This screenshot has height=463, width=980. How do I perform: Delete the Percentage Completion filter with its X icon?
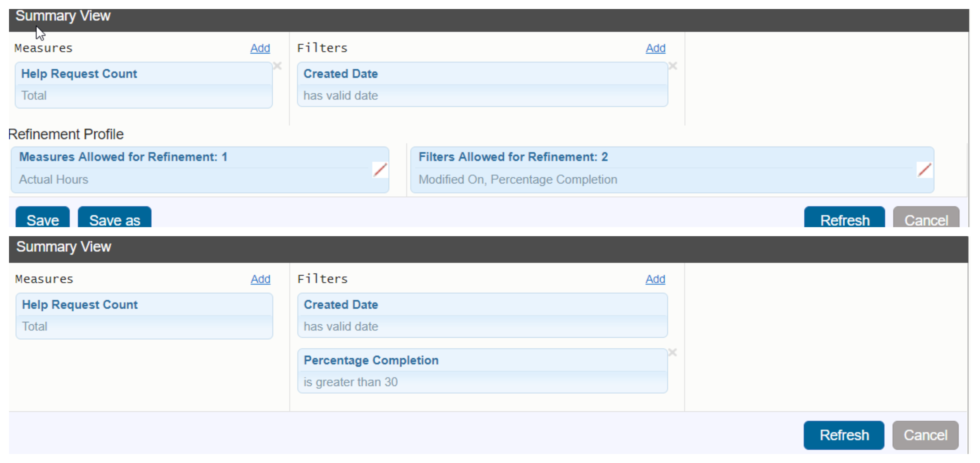[x=673, y=352]
